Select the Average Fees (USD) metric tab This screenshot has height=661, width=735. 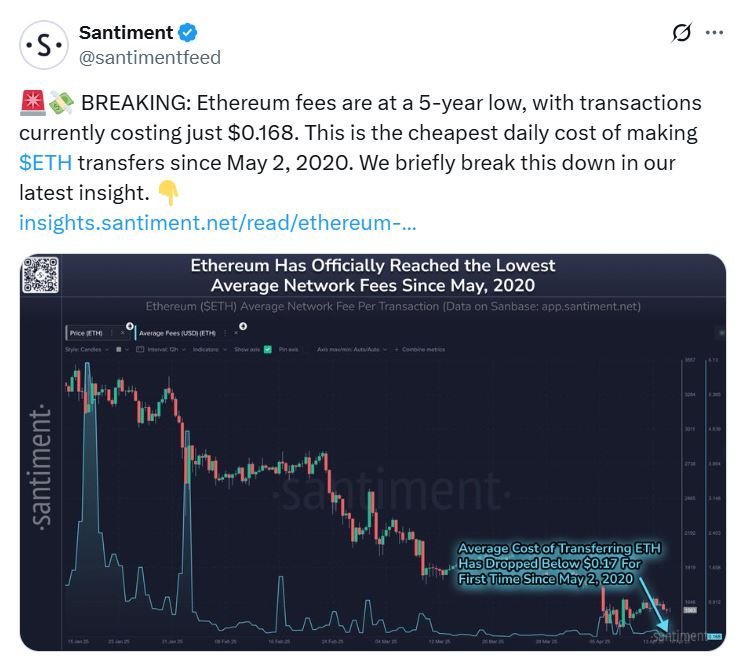pos(176,333)
